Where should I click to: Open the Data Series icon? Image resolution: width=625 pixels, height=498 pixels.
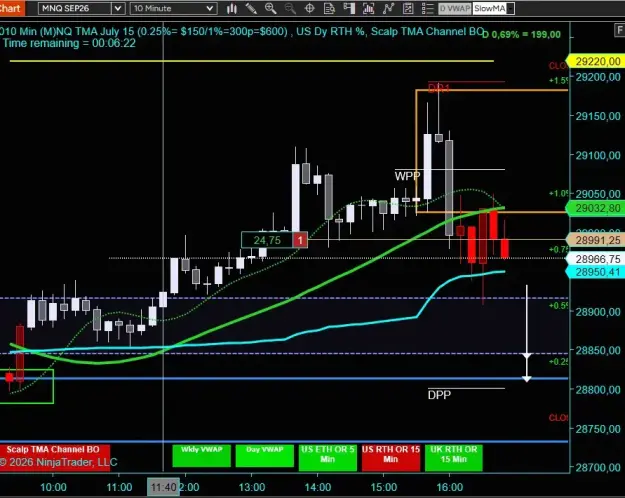(x=369, y=8)
